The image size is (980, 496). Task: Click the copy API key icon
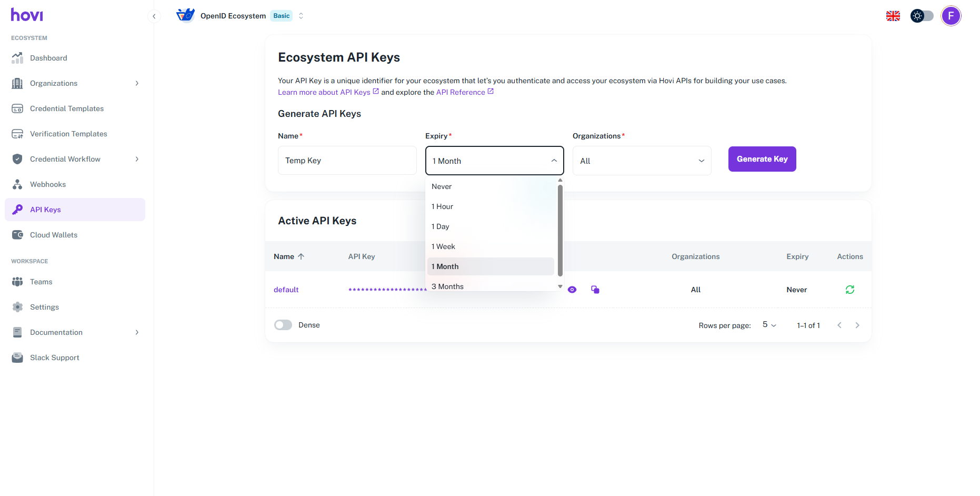(595, 290)
